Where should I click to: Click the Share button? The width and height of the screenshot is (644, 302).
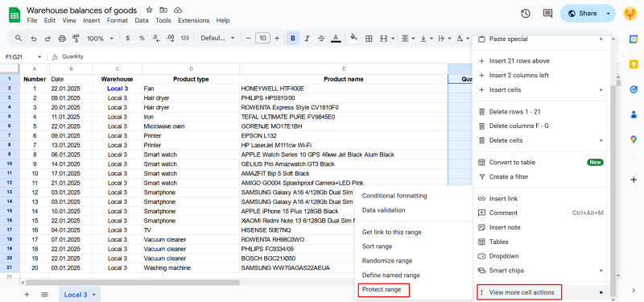point(582,14)
